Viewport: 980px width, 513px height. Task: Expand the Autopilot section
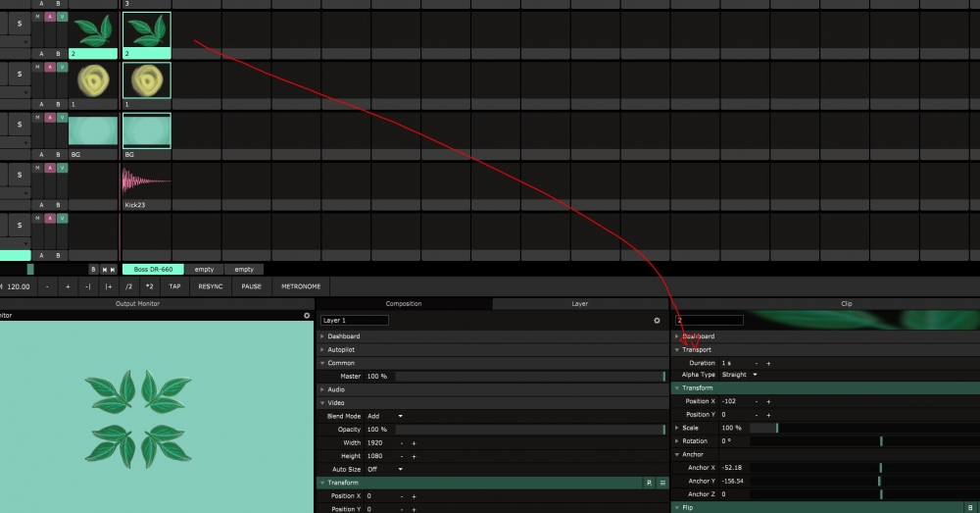click(342, 349)
